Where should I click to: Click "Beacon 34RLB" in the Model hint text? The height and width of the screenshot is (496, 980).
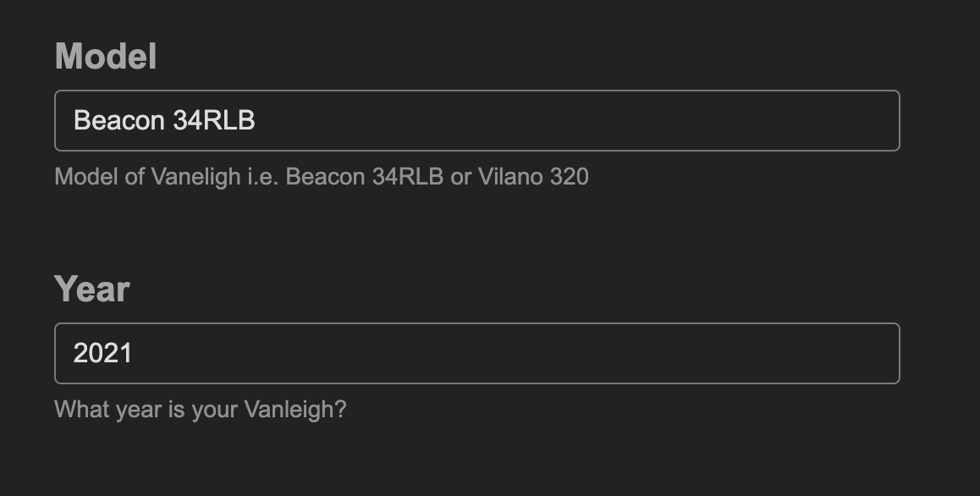pyautogui.click(x=364, y=177)
